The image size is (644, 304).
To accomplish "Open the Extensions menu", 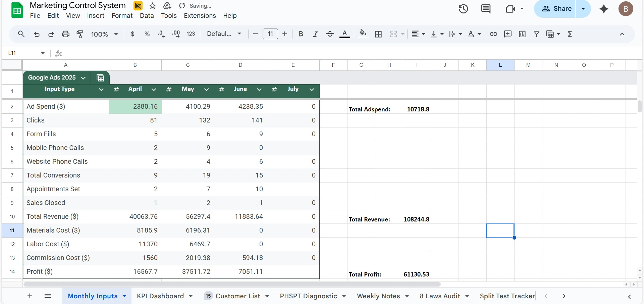I will click(x=200, y=15).
